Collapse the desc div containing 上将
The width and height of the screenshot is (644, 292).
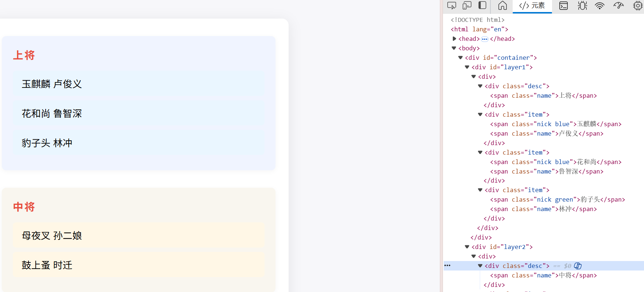[480, 86]
